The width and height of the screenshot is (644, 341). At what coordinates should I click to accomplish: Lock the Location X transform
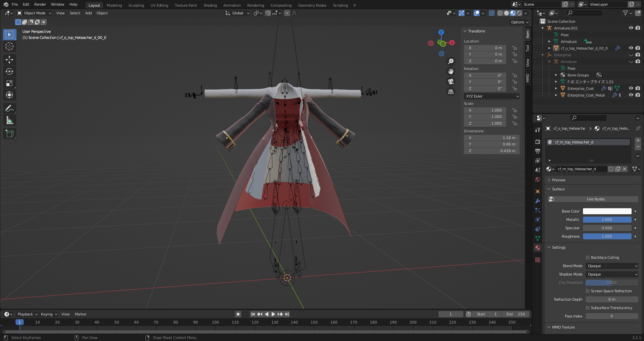(x=515, y=48)
